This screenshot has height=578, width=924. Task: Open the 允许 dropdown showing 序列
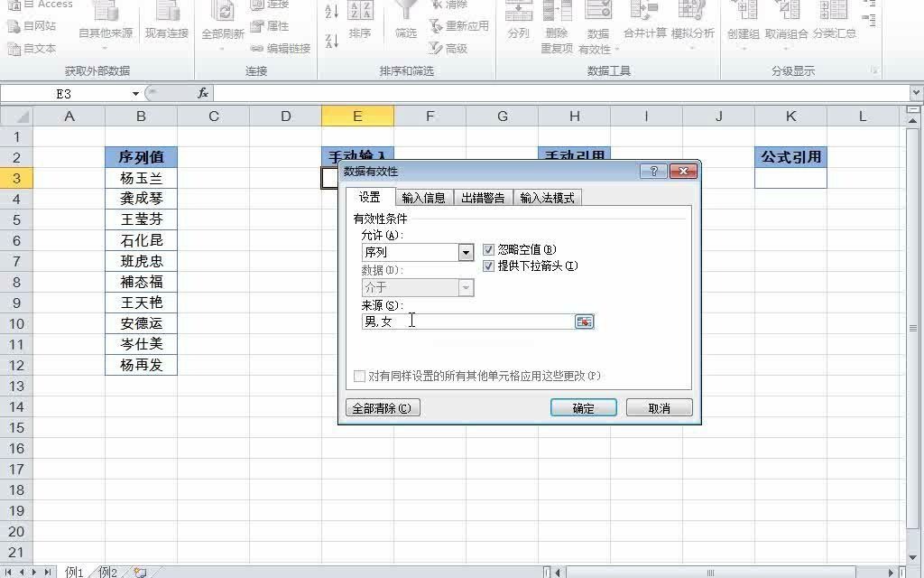pos(467,252)
